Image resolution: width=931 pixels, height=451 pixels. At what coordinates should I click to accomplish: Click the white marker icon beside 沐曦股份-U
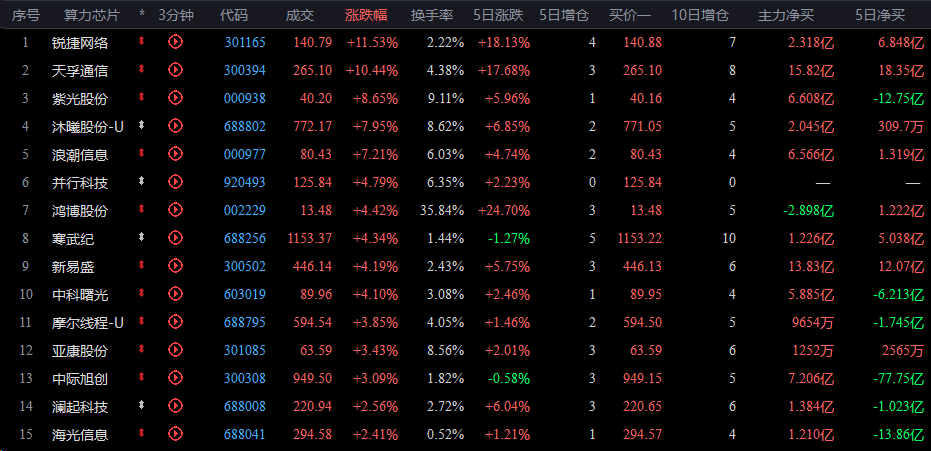pos(141,125)
